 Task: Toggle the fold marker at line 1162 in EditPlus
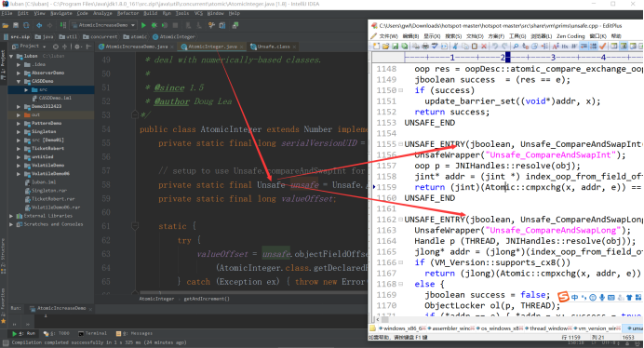pos(400,220)
